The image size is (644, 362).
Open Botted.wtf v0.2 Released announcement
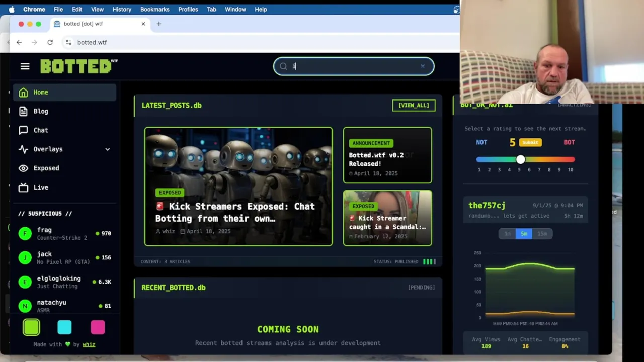[x=387, y=155]
